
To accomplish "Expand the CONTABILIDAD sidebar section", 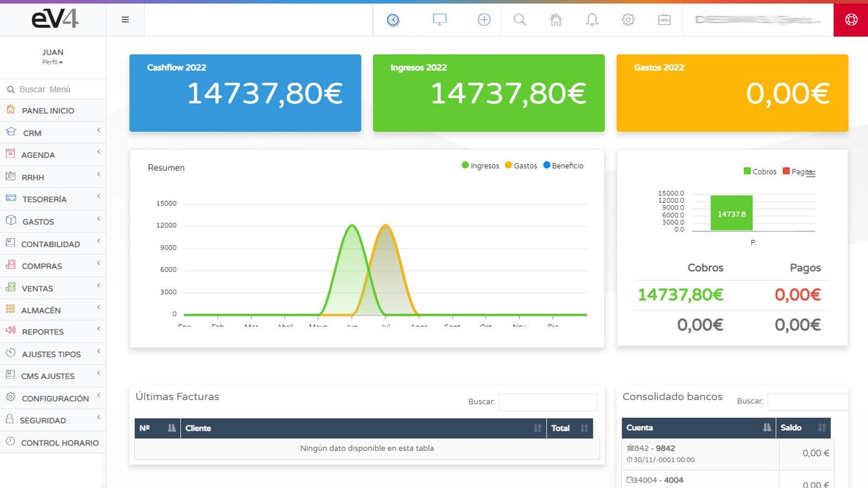I will (x=50, y=245).
